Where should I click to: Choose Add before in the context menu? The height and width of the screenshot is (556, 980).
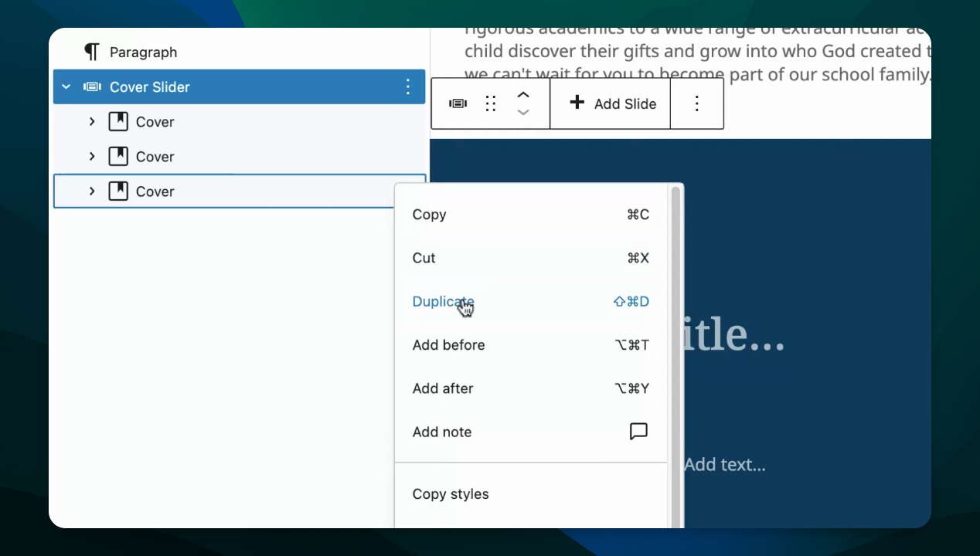pyautogui.click(x=449, y=345)
